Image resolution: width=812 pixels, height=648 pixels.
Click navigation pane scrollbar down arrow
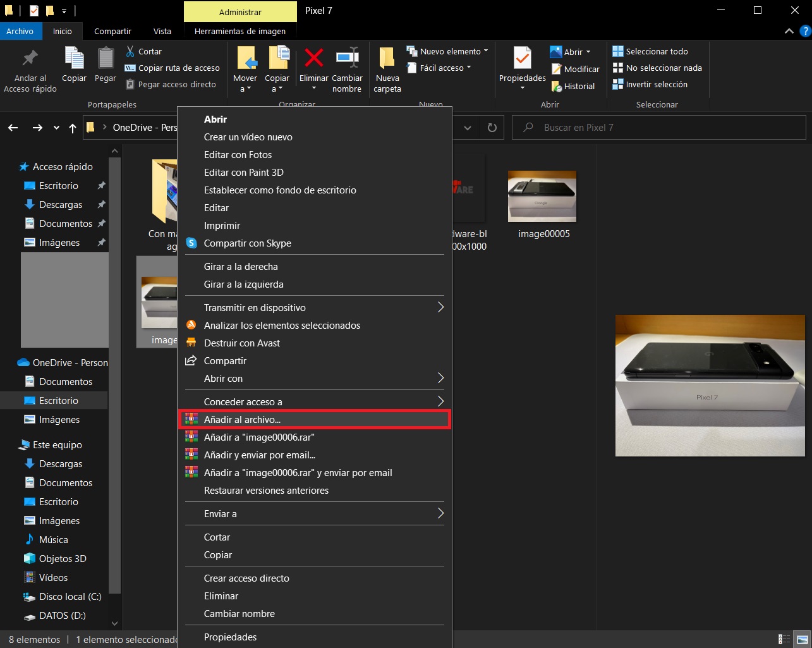click(x=114, y=623)
